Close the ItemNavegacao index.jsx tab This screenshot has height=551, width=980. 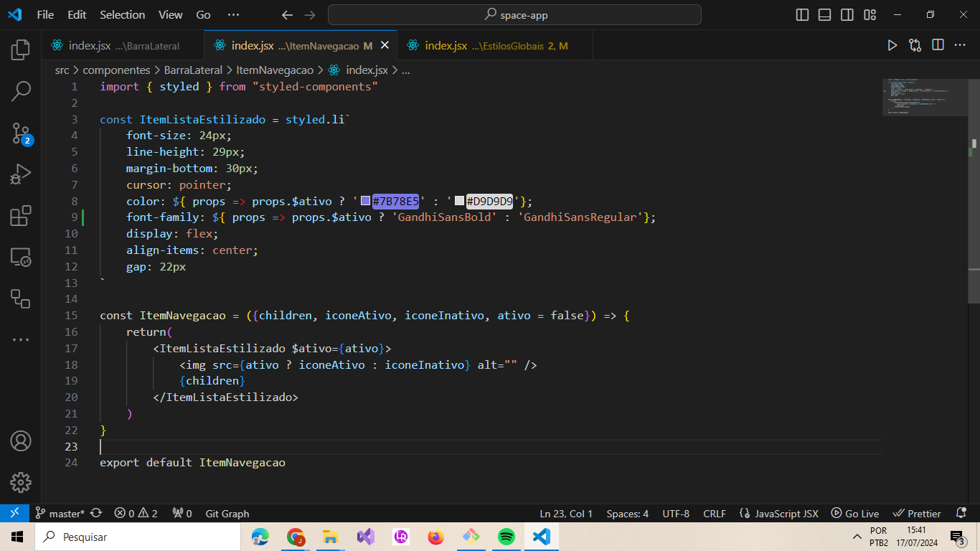click(385, 45)
